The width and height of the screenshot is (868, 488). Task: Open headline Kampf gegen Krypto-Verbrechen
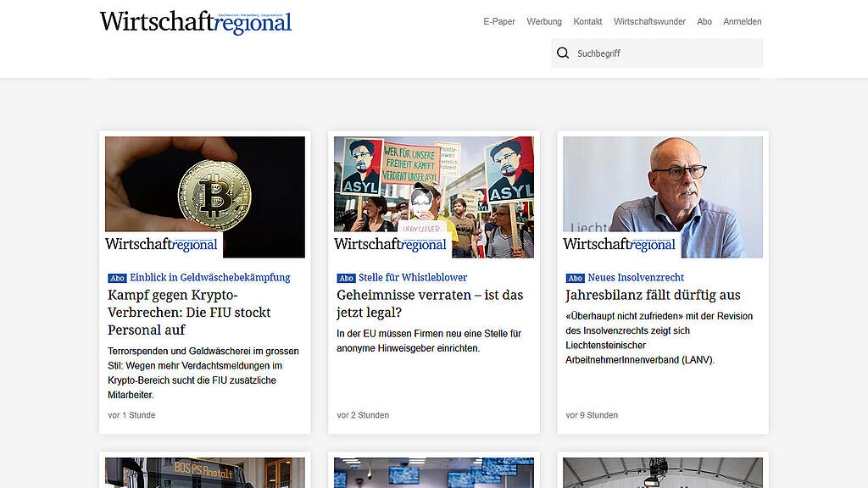pyautogui.click(x=189, y=312)
